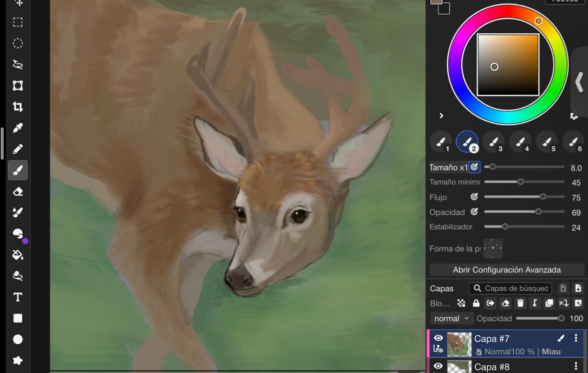This screenshot has height=373, width=588.
Task: Select the rectangular marquee selection tool
Action: click(x=18, y=22)
